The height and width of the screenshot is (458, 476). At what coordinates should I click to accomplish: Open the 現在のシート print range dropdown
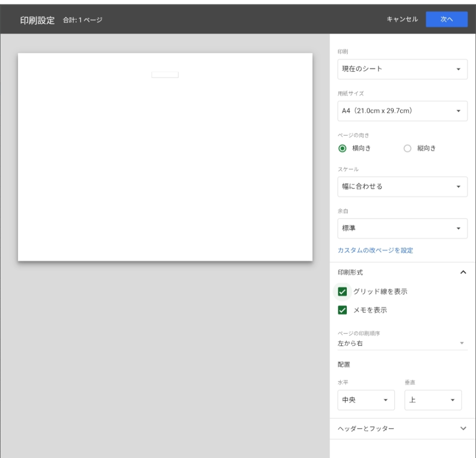pyautogui.click(x=402, y=69)
